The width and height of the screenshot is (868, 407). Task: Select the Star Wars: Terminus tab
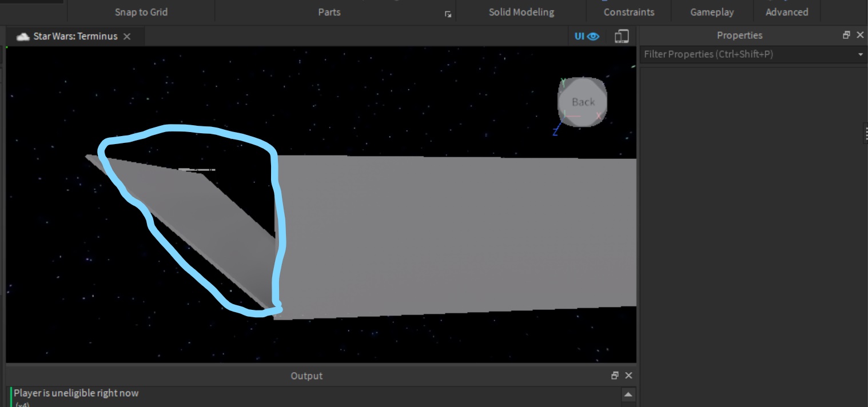point(74,37)
